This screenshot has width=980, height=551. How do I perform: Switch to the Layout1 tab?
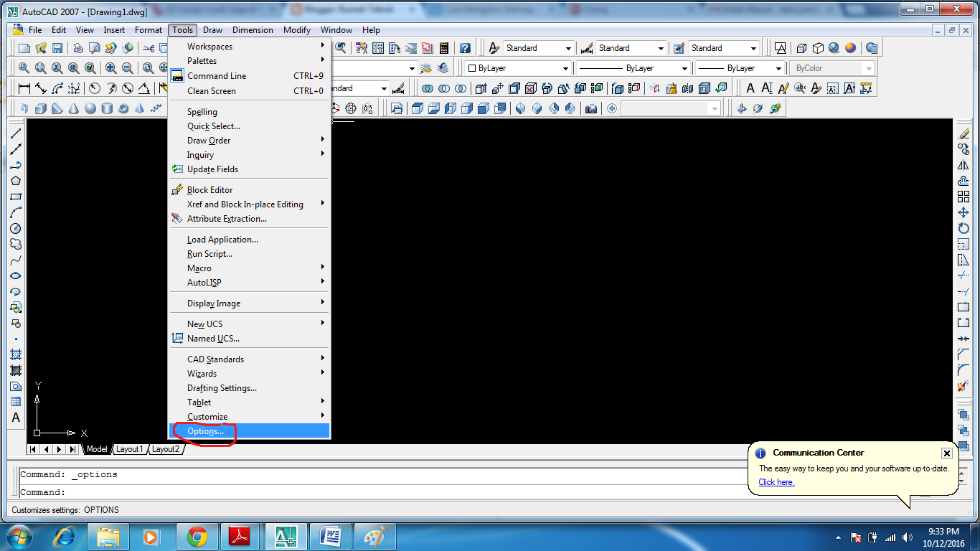pyautogui.click(x=130, y=449)
